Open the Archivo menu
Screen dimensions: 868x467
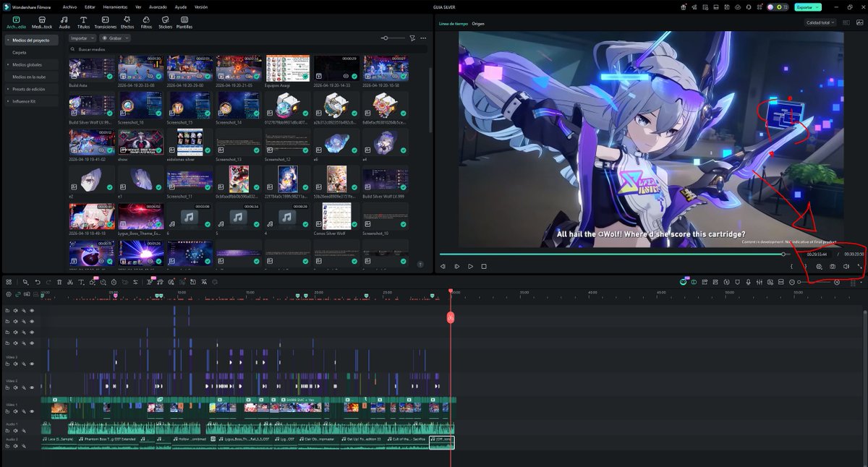(69, 7)
